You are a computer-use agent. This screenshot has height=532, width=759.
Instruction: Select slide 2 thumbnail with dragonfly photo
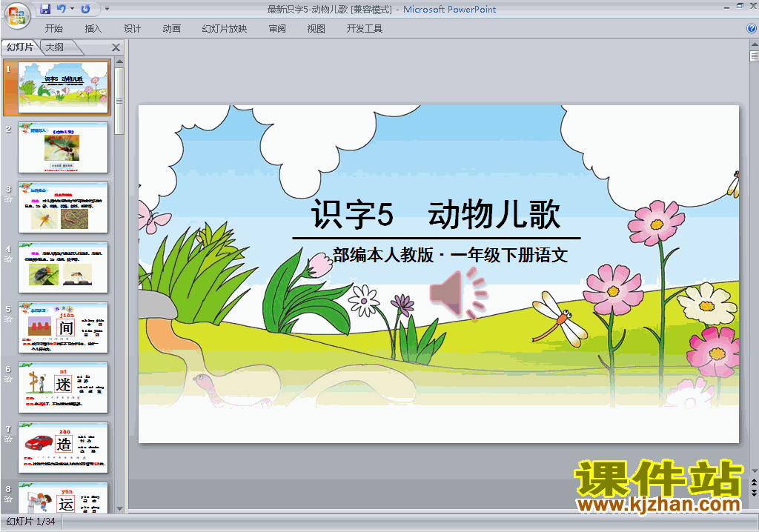pos(63,147)
